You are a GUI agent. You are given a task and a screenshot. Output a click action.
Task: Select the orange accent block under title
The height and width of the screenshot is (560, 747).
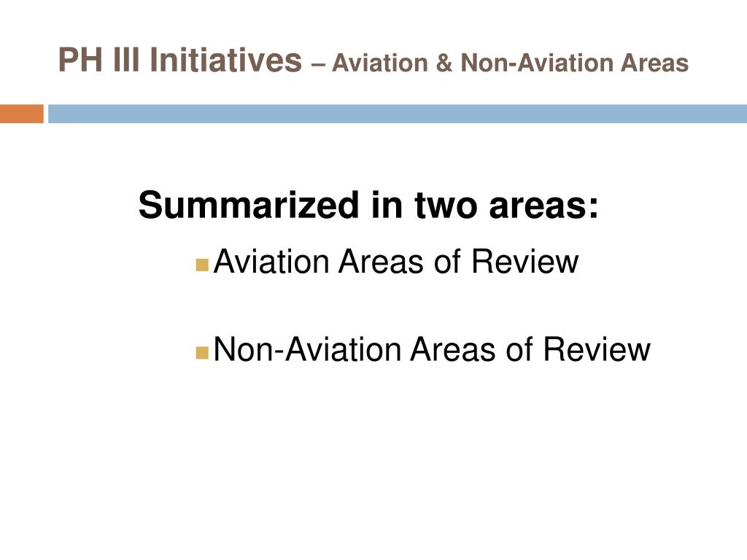coord(21,114)
